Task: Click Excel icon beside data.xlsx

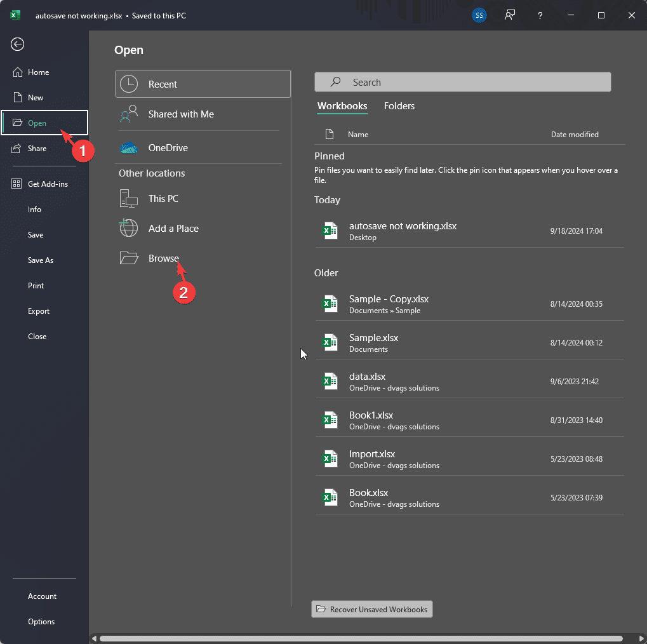Action: (330, 382)
